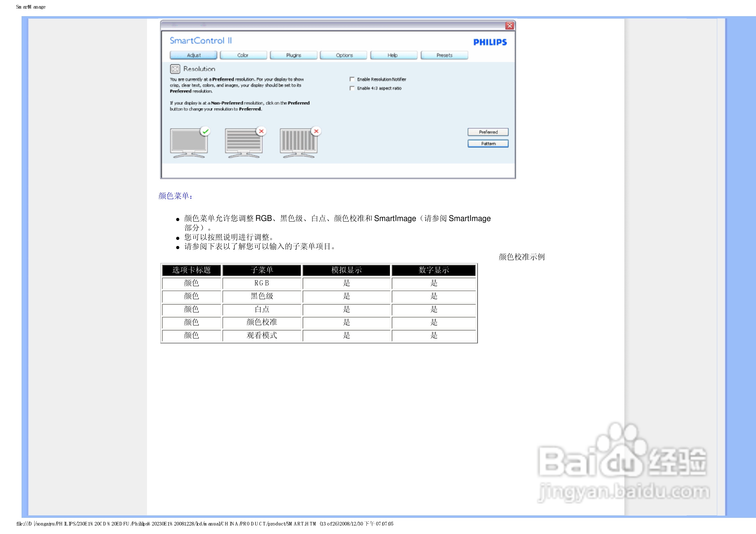Image resolution: width=756 pixels, height=534 pixels.
Task: Click the SmartControl II title text
Action: [201, 40]
